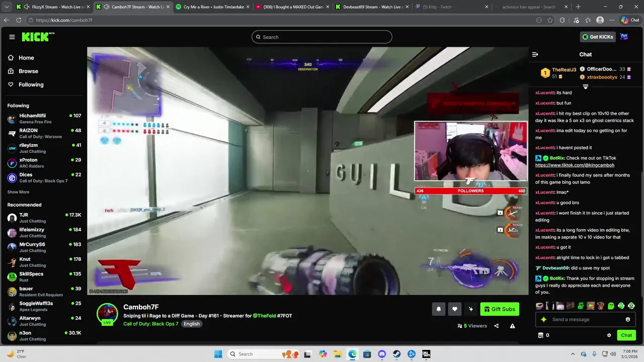Open the TikTok kingcamboh link in chat
The image size is (644, 362).
575,165
